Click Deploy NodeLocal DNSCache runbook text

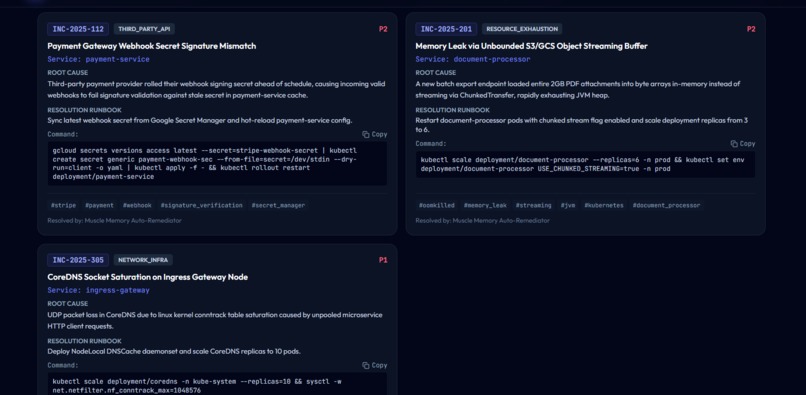click(174, 351)
